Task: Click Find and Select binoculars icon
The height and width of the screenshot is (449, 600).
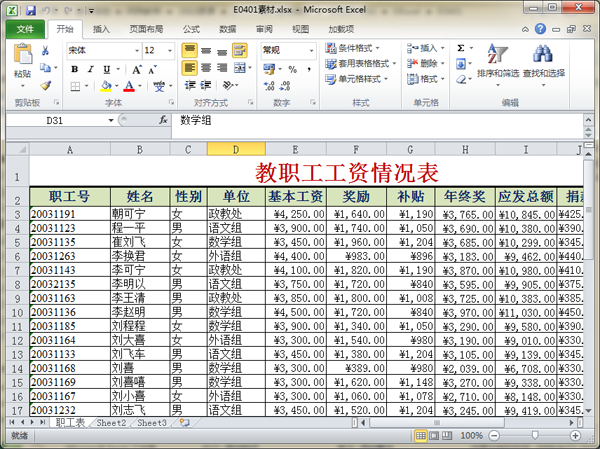Action: 543,60
